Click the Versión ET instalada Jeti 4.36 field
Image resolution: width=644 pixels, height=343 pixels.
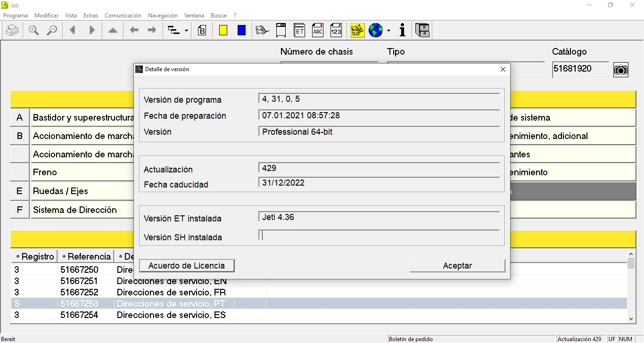pyautogui.click(x=379, y=217)
